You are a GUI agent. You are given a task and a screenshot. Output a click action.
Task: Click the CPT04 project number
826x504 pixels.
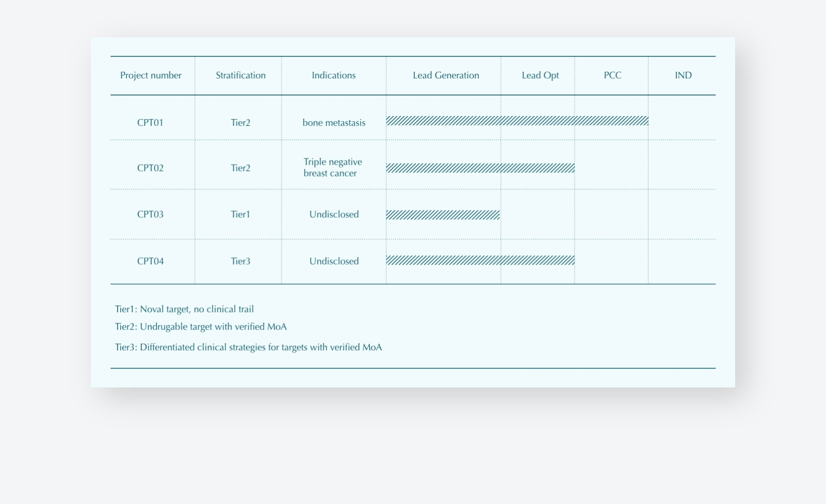[150, 262]
